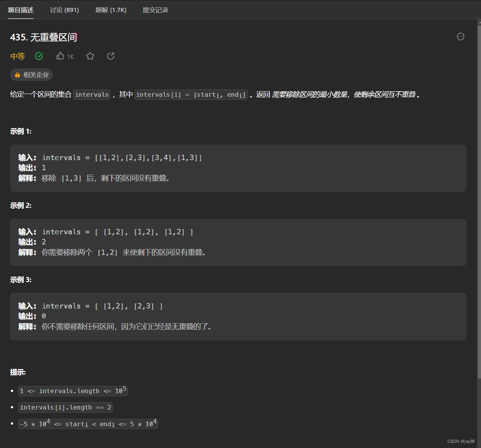Screen dimensions: 481x448
Task: Switch to the 题解 (1.7K) tab
Action: tap(111, 10)
